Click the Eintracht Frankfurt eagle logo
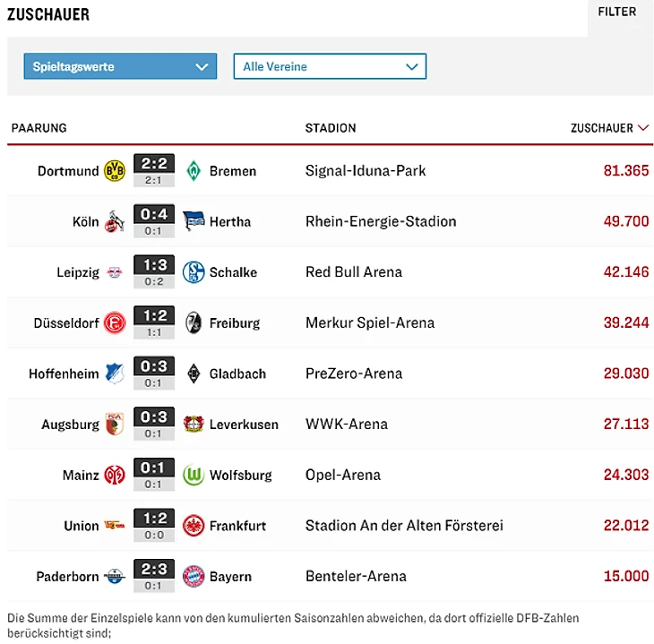The width and height of the screenshot is (654, 644). [x=194, y=526]
